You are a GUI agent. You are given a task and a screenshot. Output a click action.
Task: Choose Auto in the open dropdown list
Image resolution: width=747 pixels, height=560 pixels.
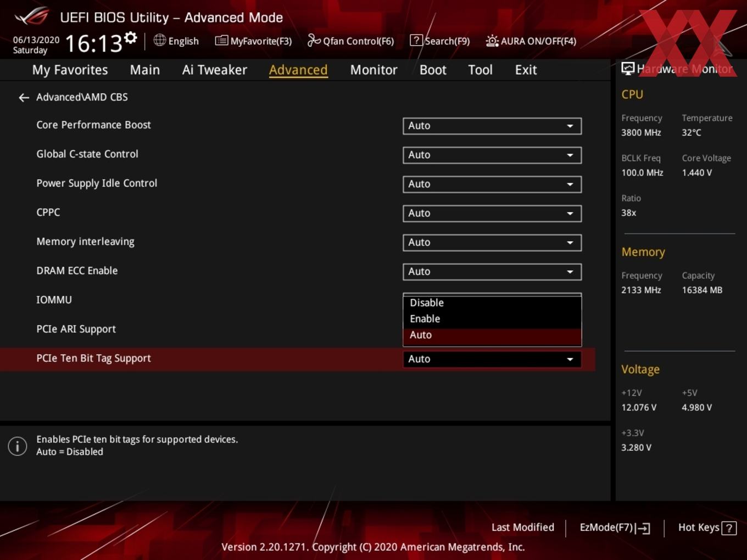(x=492, y=335)
